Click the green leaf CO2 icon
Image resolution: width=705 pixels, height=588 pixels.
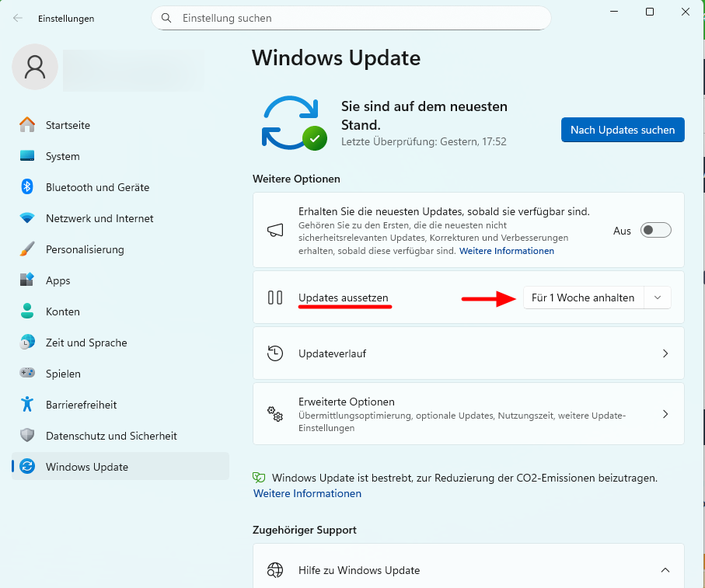pyautogui.click(x=259, y=478)
